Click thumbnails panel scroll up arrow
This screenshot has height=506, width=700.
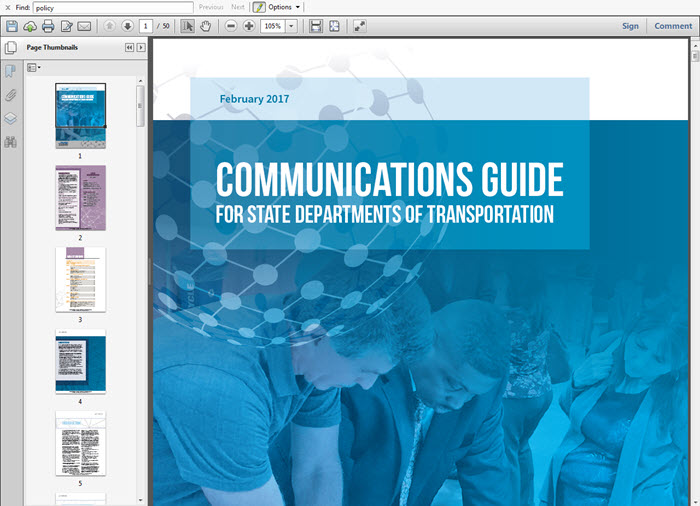coord(141,81)
